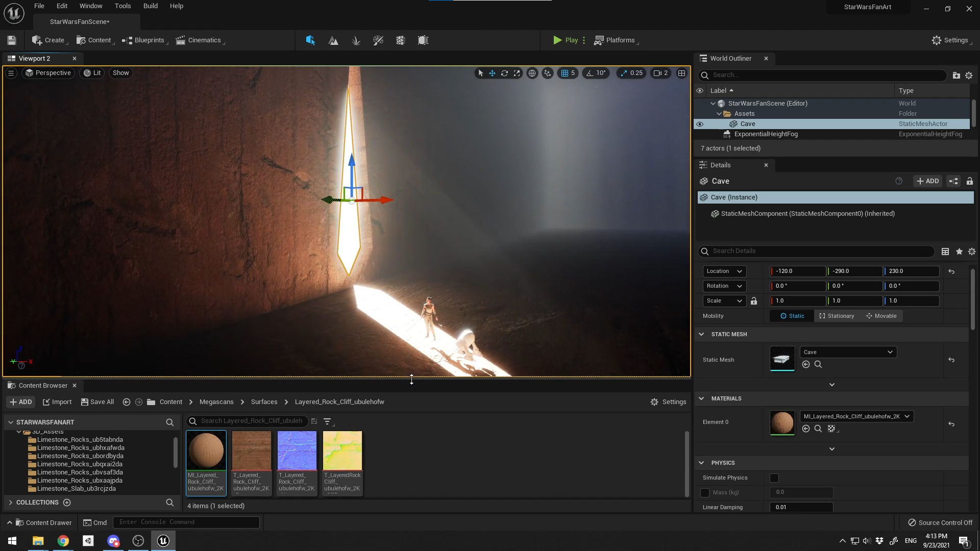This screenshot has height=551, width=980.
Task: Activate the Rotate tool in the viewport
Action: click(504, 73)
